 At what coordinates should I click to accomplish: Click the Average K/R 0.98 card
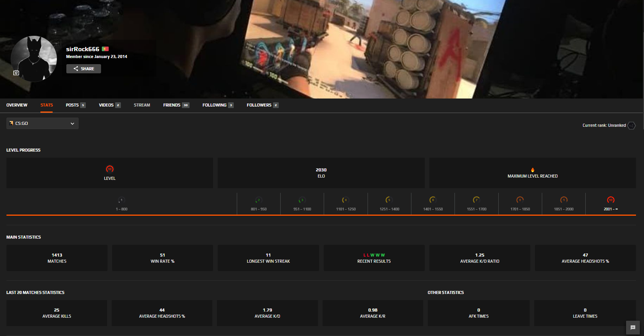click(373, 313)
